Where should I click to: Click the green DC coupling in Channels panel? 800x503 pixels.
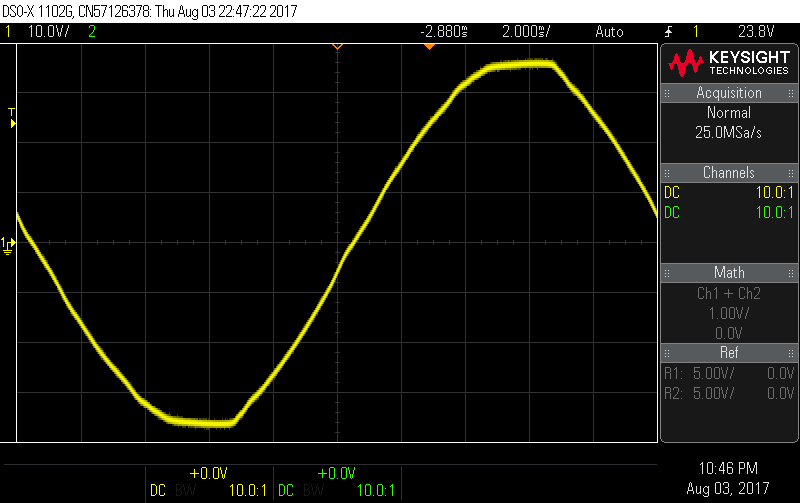pyautogui.click(x=672, y=212)
